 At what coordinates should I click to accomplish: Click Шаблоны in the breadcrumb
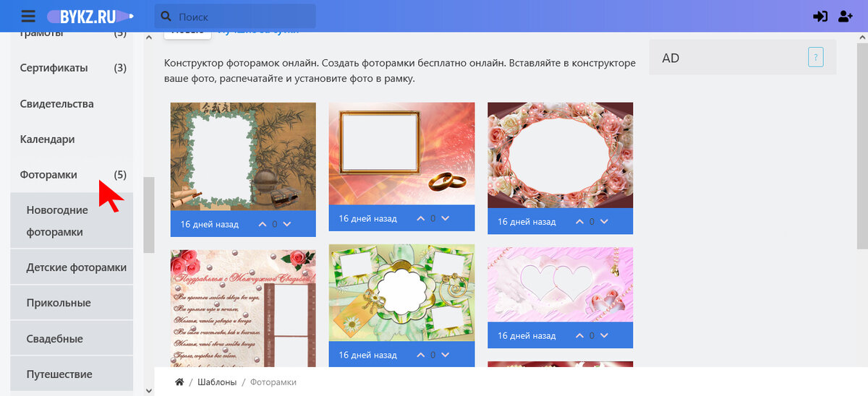coord(217,382)
